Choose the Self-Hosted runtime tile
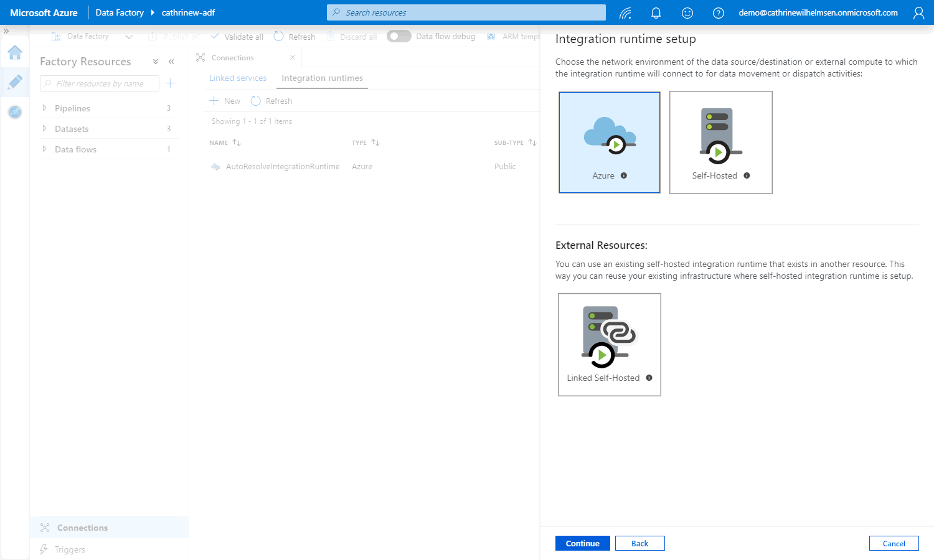Image resolution: width=934 pixels, height=560 pixels. pyautogui.click(x=720, y=142)
